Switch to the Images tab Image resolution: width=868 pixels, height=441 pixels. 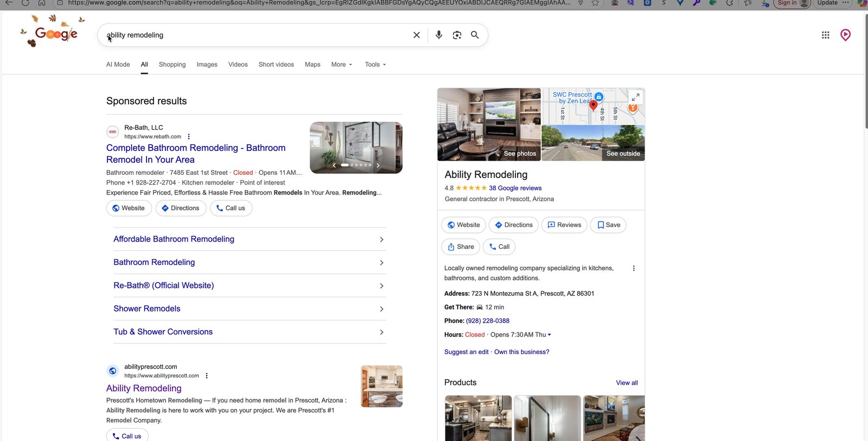tap(207, 65)
